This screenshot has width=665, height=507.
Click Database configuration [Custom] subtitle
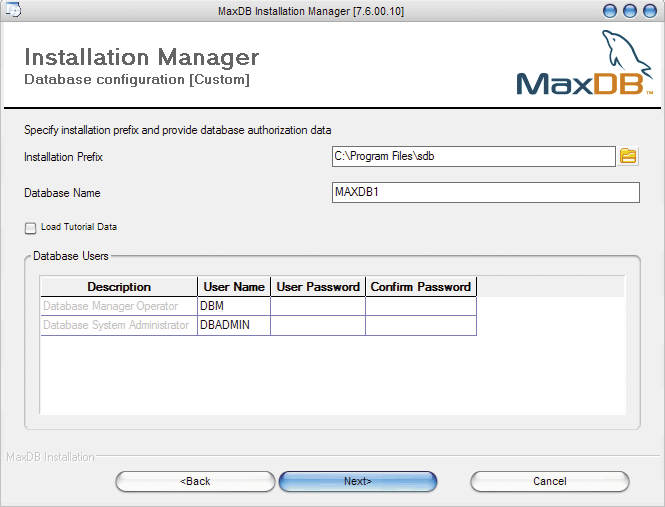137,79
